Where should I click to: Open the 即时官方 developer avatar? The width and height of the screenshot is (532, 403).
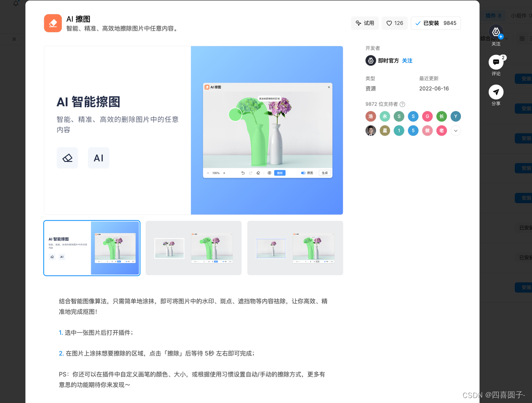(x=371, y=61)
